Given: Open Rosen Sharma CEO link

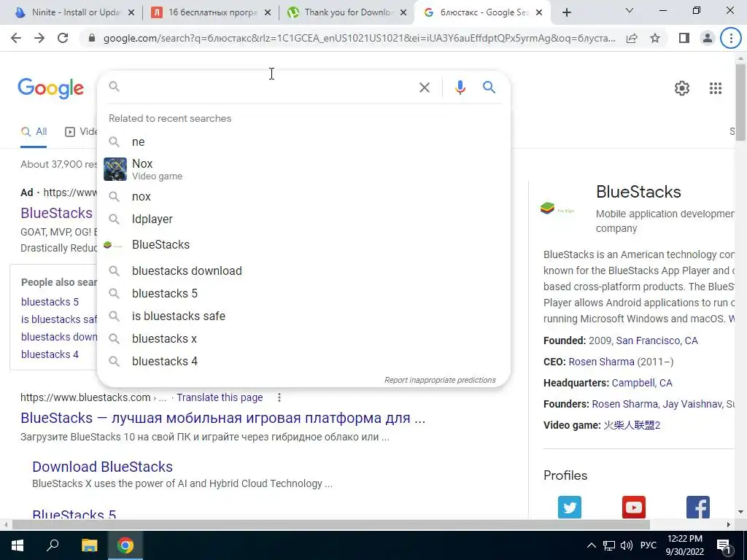Looking at the screenshot, I should click(601, 362).
